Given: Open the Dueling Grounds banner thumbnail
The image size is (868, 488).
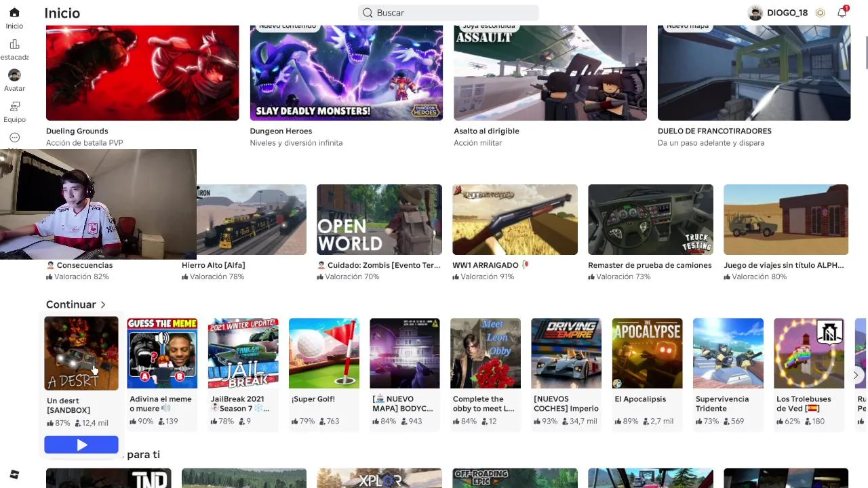Looking at the screenshot, I should (142, 73).
